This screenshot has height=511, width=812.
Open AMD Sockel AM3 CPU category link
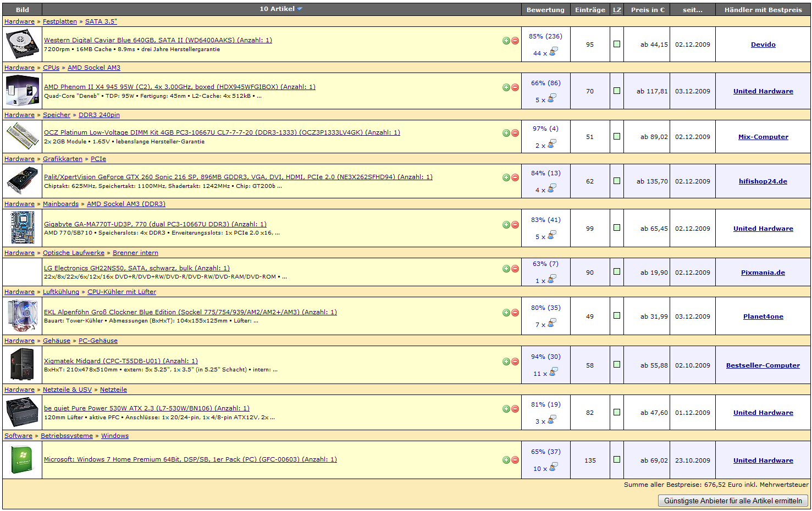tap(94, 68)
